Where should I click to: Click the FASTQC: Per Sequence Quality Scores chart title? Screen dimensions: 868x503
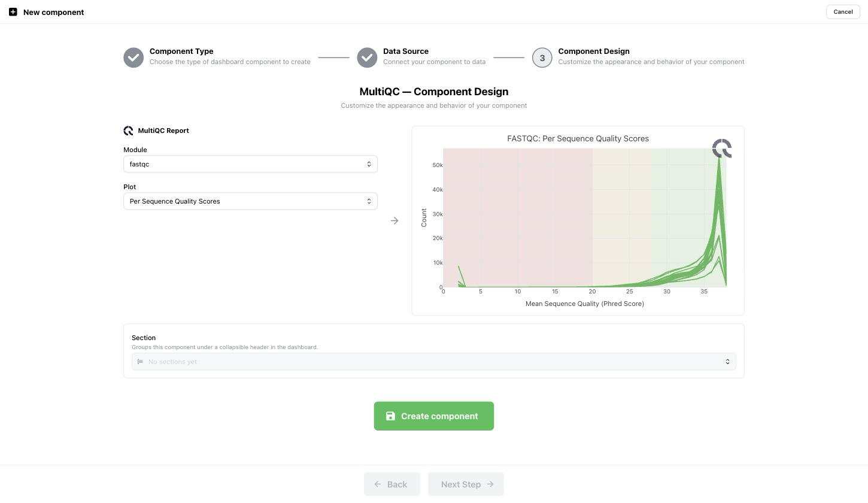[578, 138]
